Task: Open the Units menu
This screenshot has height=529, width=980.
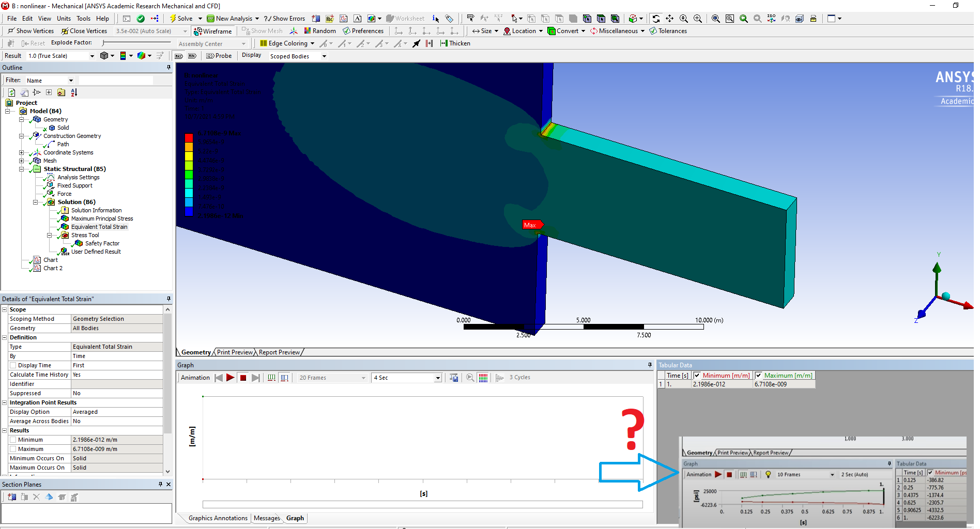Action: click(x=64, y=19)
